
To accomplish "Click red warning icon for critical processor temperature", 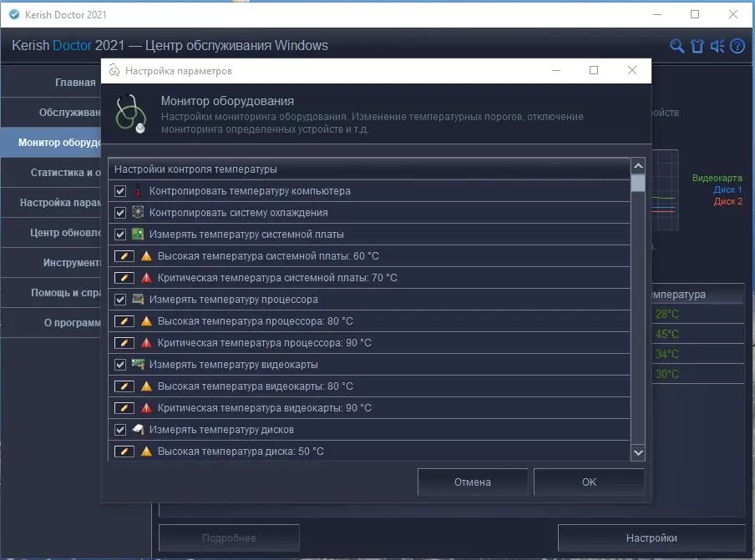I will (146, 342).
